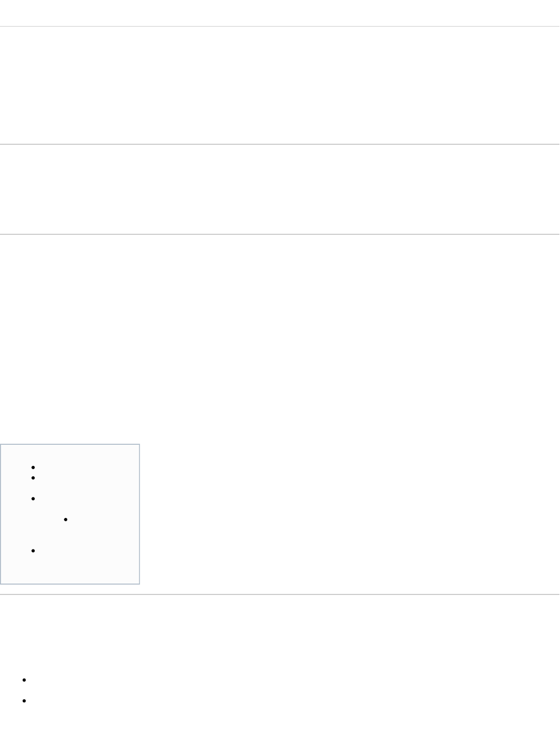Screen dimensions: 560x755
Task: Click the topmost horizontal divider line
Action: (x=280, y=26)
